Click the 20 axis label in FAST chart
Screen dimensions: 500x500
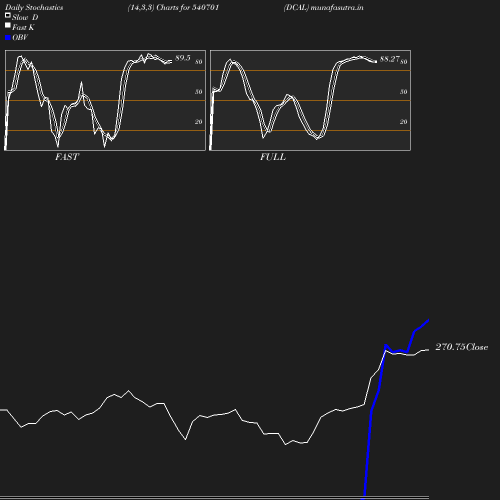click(x=198, y=122)
